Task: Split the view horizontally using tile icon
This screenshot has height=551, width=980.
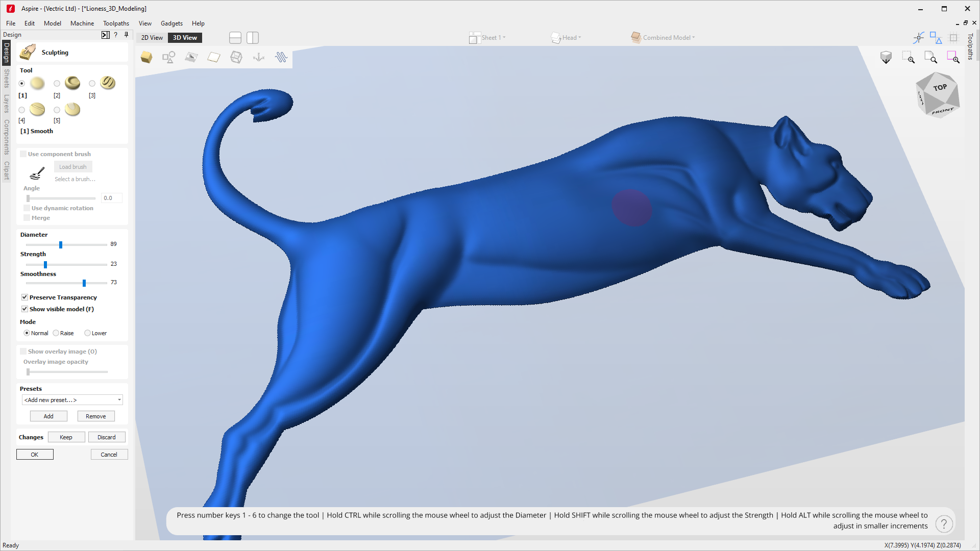Action: pyautogui.click(x=235, y=38)
